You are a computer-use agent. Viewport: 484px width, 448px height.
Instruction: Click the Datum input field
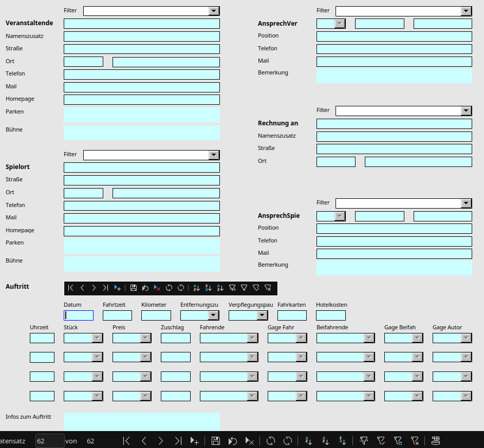tap(79, 315)
